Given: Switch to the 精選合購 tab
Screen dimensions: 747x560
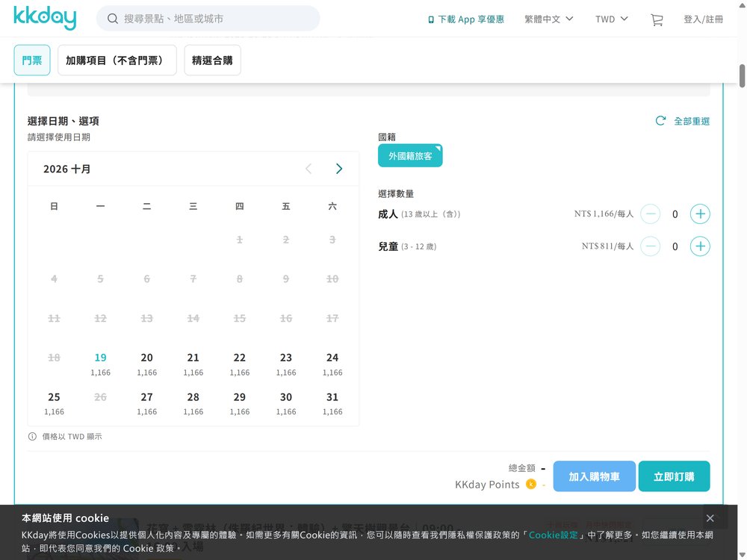Looking at the screenshot, I should 212,60.
